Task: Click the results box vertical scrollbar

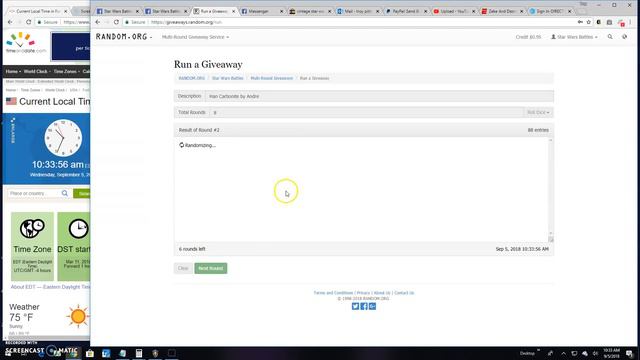Action: tap(551, 187)
